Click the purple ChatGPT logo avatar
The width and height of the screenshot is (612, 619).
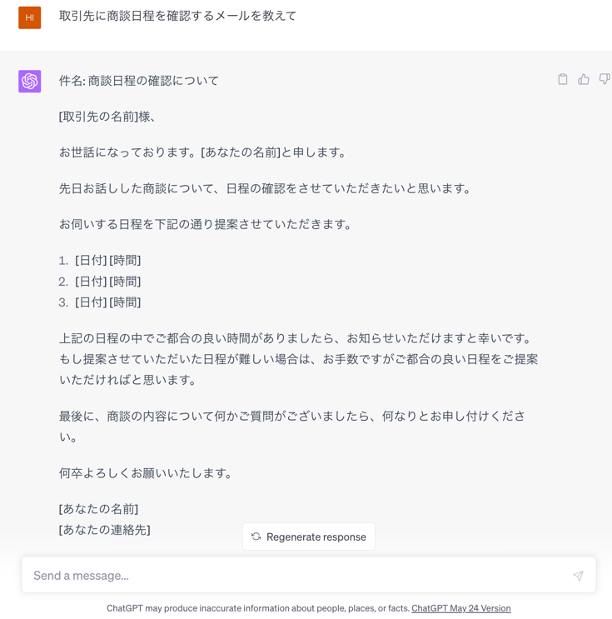point(30,81)
